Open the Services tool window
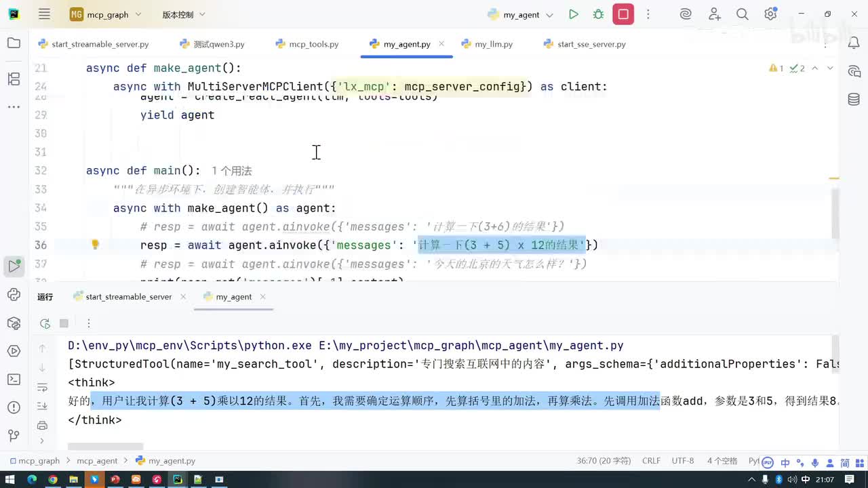Viewport: 868px width, 488px height. [x=14, y=351]
